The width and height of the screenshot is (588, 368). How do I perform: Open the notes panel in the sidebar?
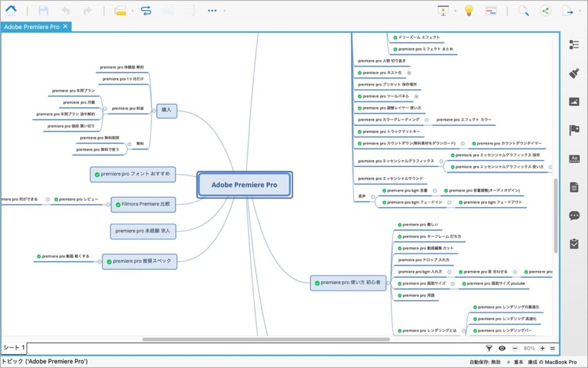(x=574, y=187)
